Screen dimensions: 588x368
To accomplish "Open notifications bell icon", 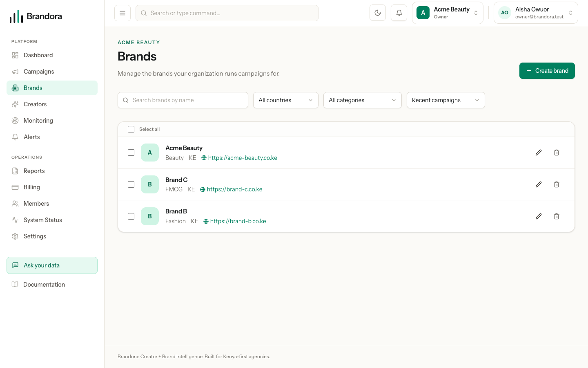I will click(399, 13).
